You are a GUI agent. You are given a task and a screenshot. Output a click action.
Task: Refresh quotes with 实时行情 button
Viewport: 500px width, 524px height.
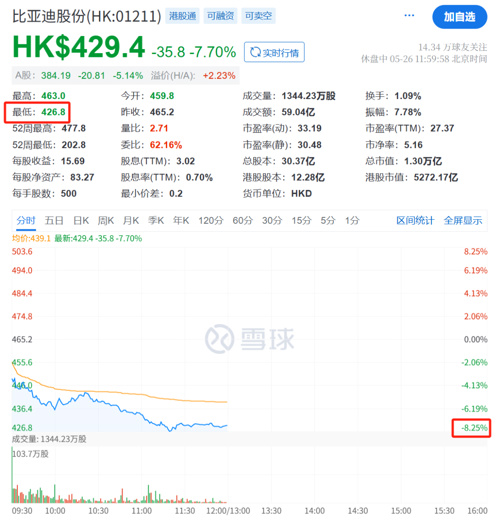tap(274, 52)
